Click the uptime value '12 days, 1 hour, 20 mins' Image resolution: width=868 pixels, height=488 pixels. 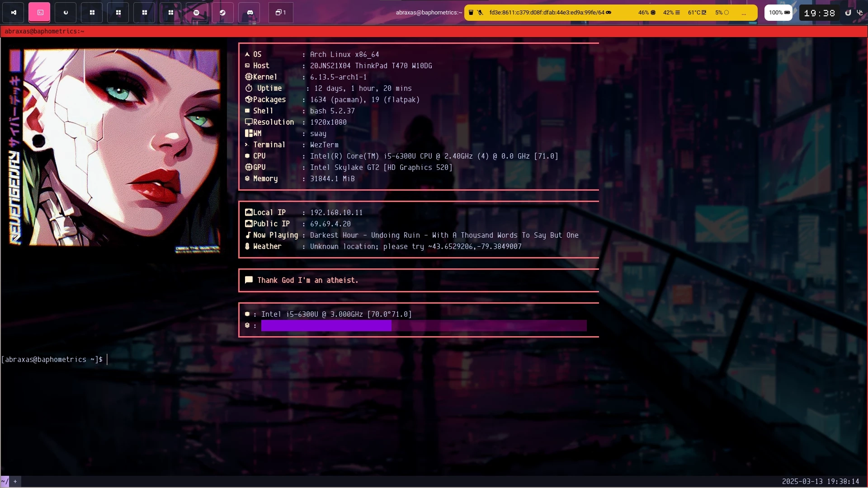pos(363,89)
